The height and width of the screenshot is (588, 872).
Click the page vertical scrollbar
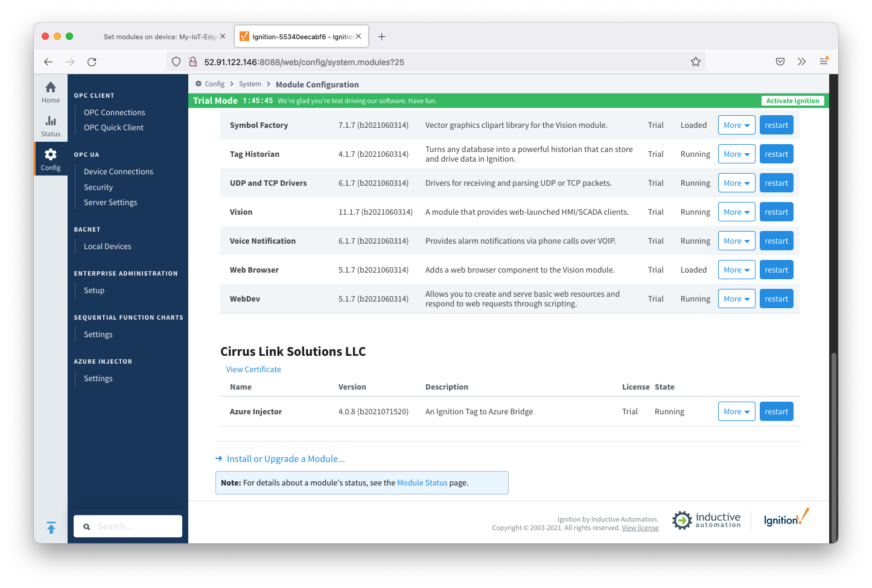(834, 446)
